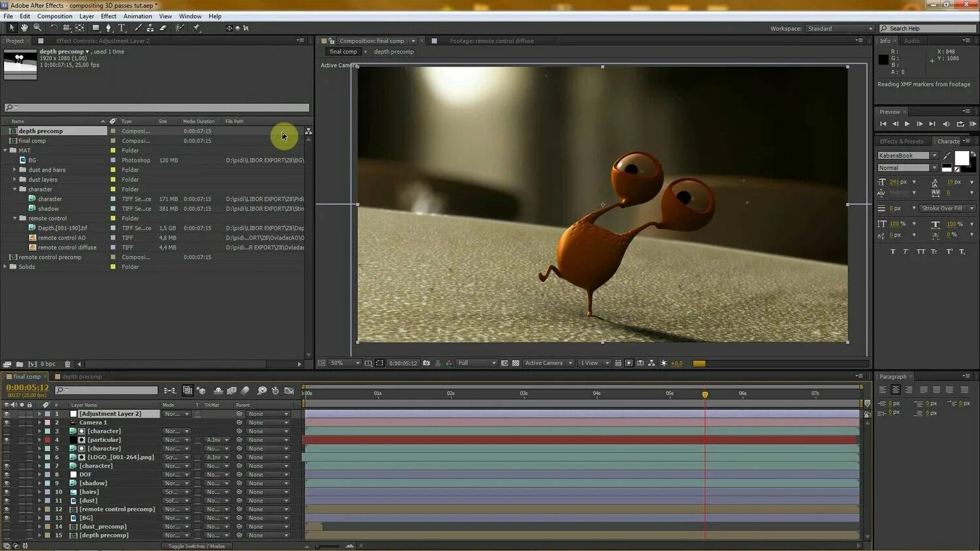The image size is (980, 551).
Task: Open the project flowchart view icon
Action: coord(308,131)
